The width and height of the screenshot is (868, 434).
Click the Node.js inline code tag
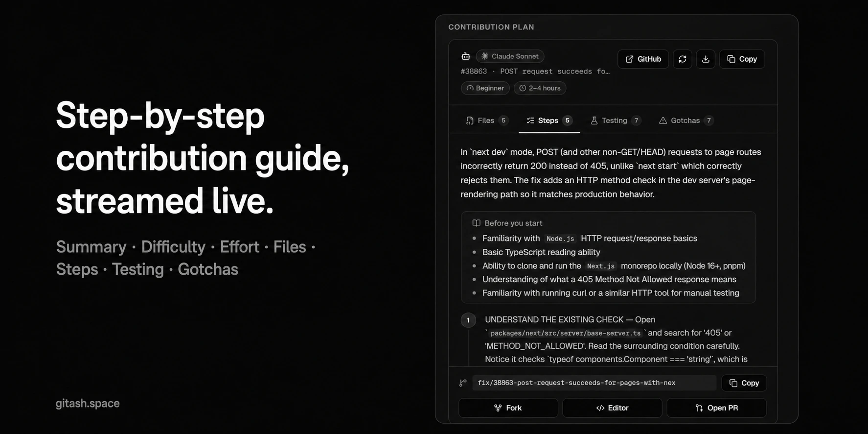560,239
